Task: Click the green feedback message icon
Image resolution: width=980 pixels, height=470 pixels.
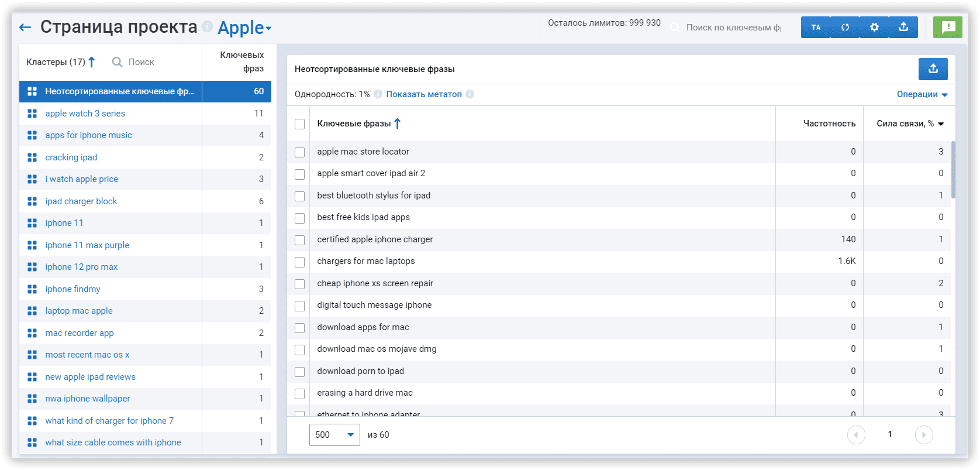Action: tap(948, 27)
